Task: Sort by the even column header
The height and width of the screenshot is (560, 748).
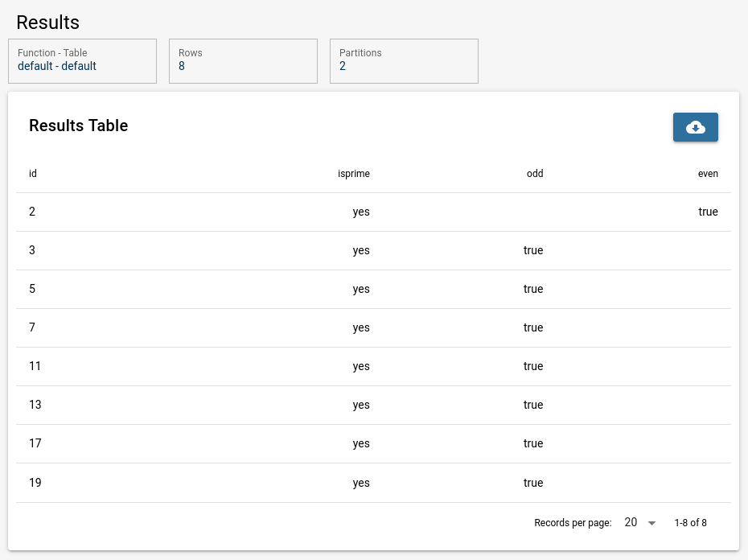Action: click(708, 173)
